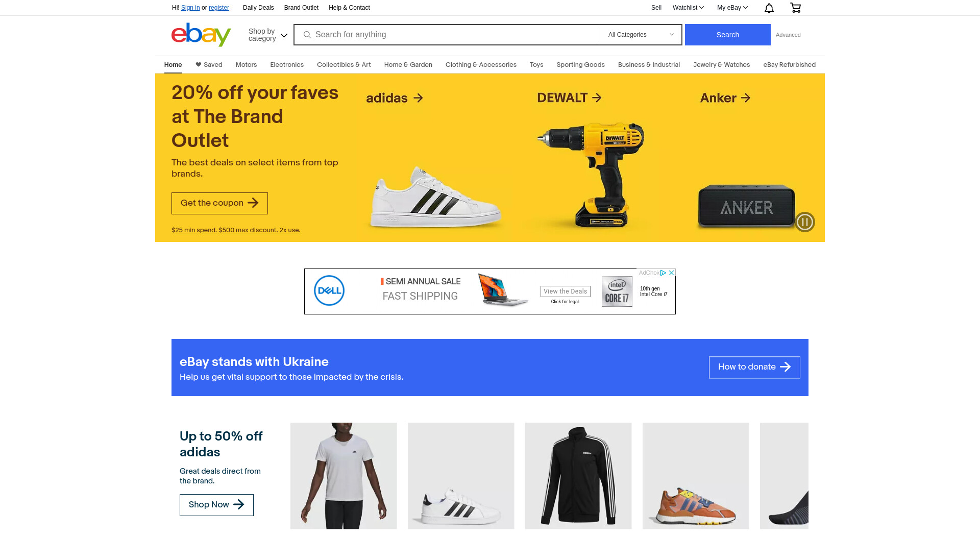Click the Intel Core i7 badge
The image size is (980, 537).
[617, 291]
